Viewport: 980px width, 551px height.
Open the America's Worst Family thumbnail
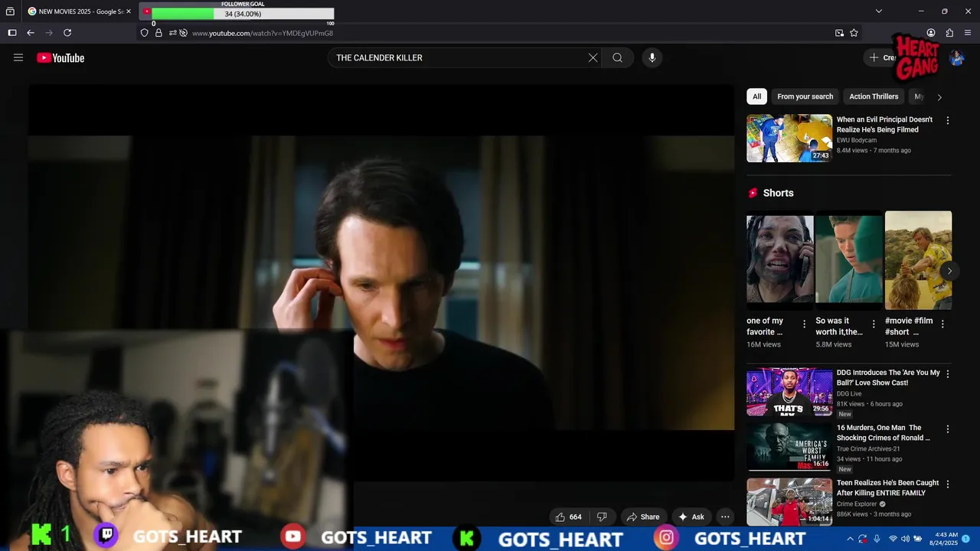(x=789, y=447)
